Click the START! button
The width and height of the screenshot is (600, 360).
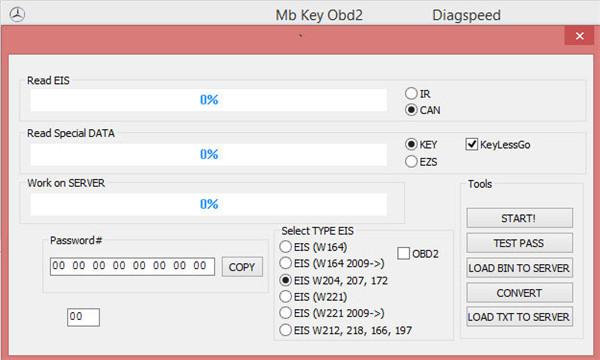click(519, 218)
